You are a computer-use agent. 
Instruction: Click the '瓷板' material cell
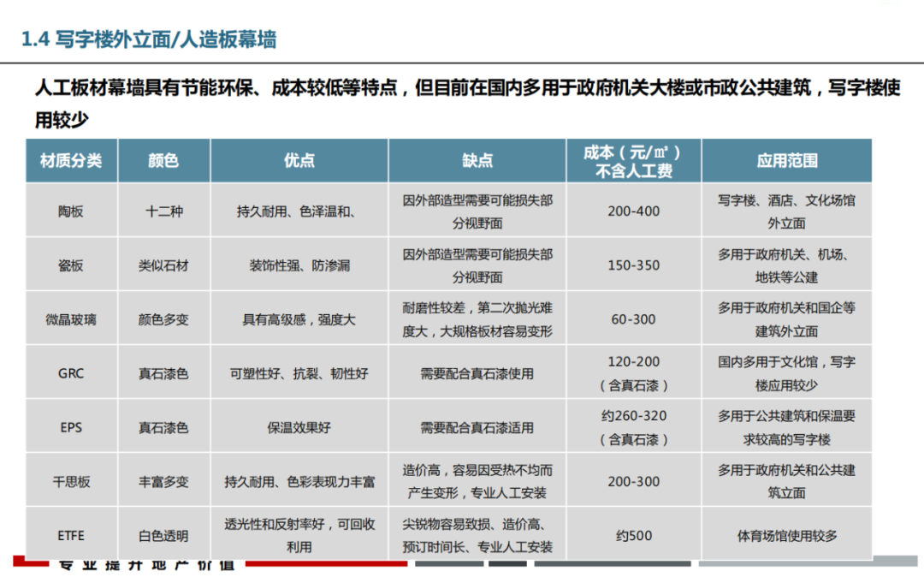71,265
